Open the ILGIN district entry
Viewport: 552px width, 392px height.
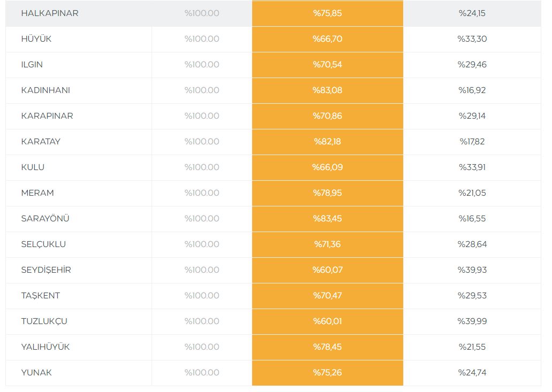click(32, 65)
